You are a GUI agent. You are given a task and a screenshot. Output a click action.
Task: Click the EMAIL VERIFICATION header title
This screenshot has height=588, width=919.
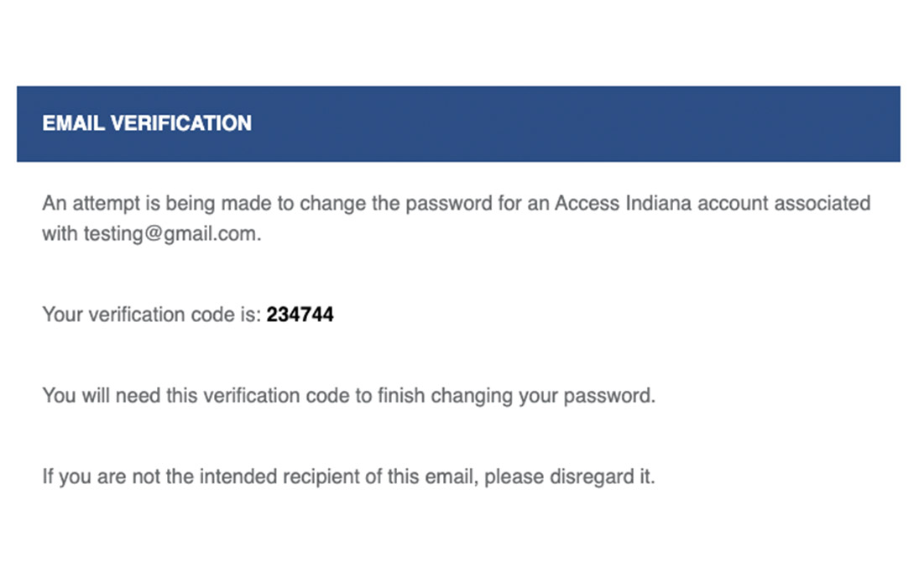click(147, 123)
